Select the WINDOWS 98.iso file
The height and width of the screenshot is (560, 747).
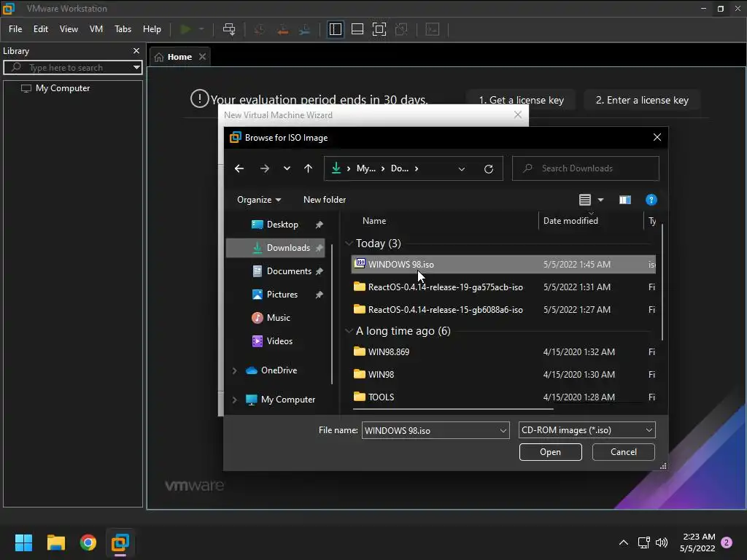click(503, 264)
